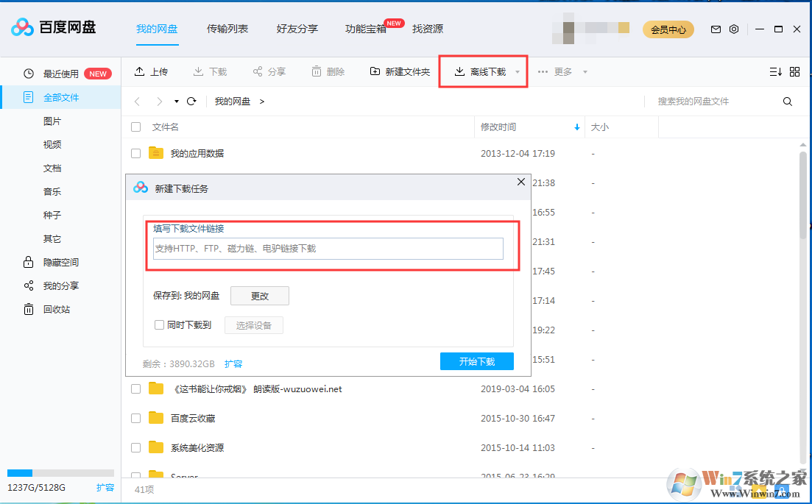Open the 系统美化资源 folder icon

click(156, 447)
